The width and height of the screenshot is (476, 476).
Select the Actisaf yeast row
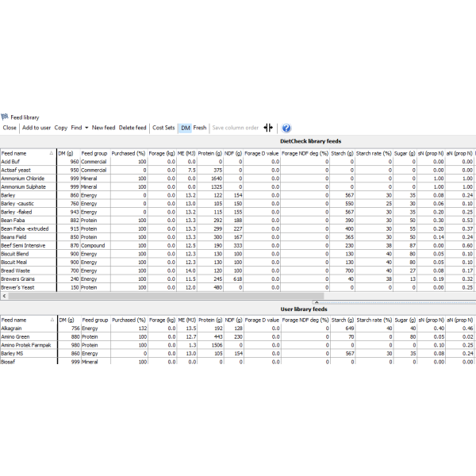pos(238,171)
